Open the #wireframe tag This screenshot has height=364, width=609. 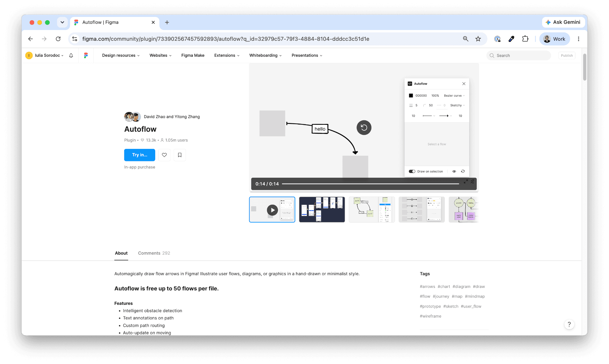point(431,316)
